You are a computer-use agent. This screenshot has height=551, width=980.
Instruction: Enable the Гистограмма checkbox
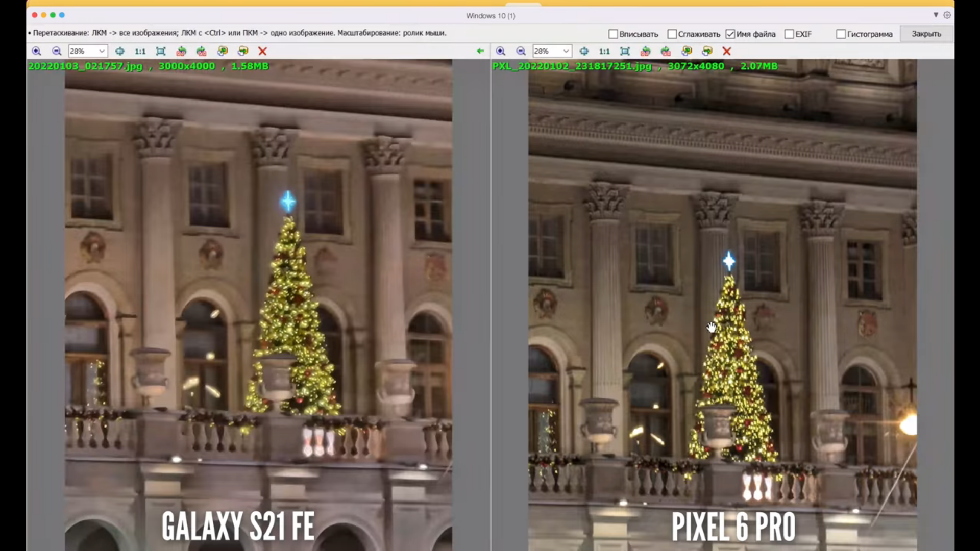click(x=841, y=34)
